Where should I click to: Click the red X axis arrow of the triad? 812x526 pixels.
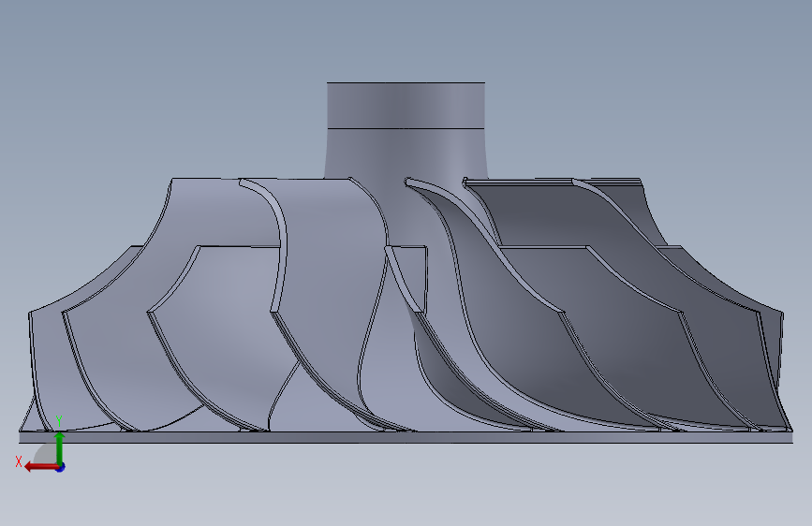click(41, 467)
